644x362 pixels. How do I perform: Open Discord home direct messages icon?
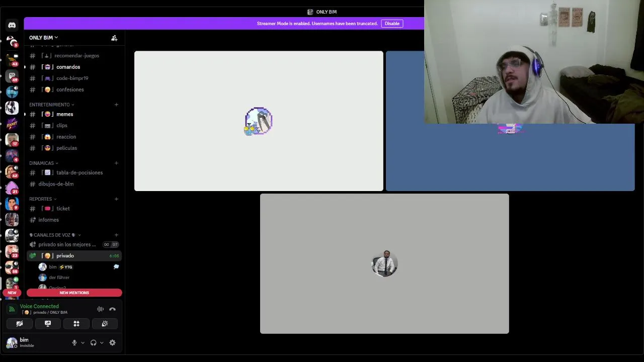click(12, 25)
